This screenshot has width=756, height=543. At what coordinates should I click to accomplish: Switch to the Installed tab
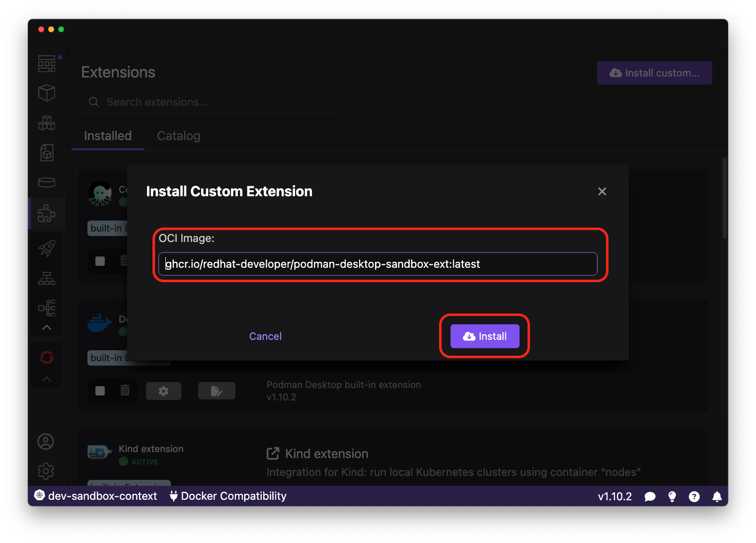[x=108, y=136]
